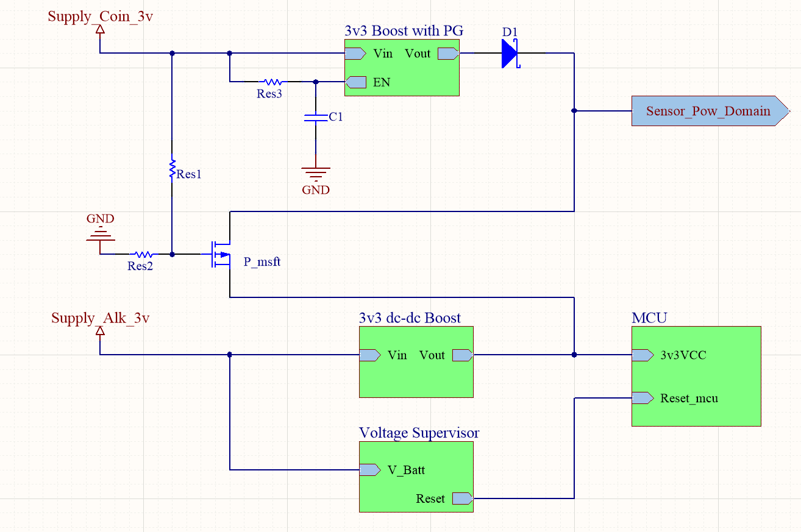Viewport: 801px width, 532px height.
Task: Select the P_msft MOSFET transistor symbol
Action: (x=220, y=254)
